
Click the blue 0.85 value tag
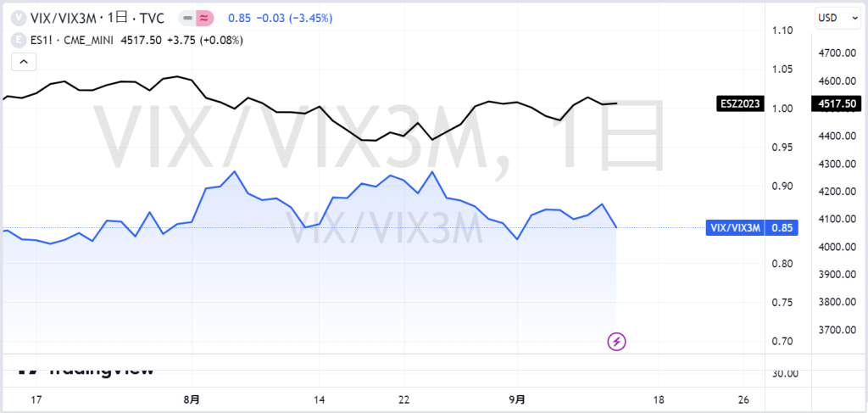pos(781,227)
